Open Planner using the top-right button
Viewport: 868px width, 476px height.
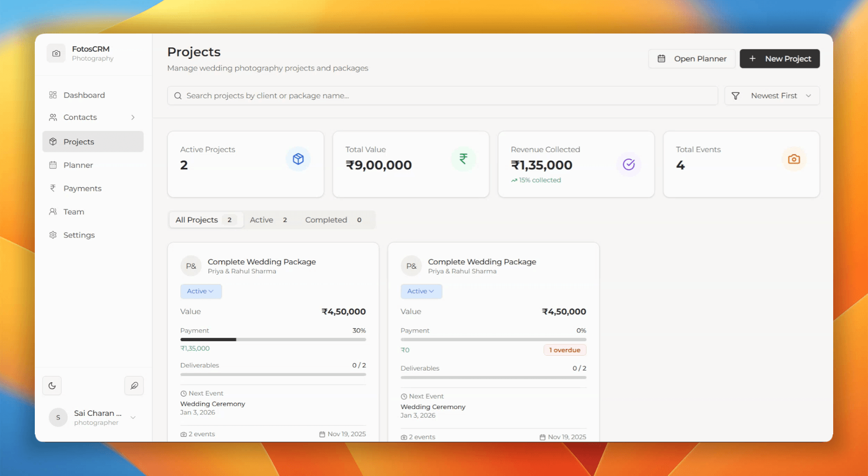[x=692, y=58]
